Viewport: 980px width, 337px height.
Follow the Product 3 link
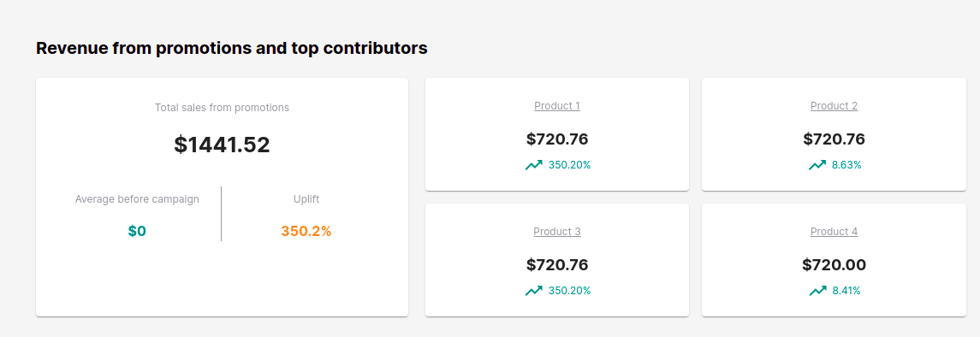coord(557,232)
